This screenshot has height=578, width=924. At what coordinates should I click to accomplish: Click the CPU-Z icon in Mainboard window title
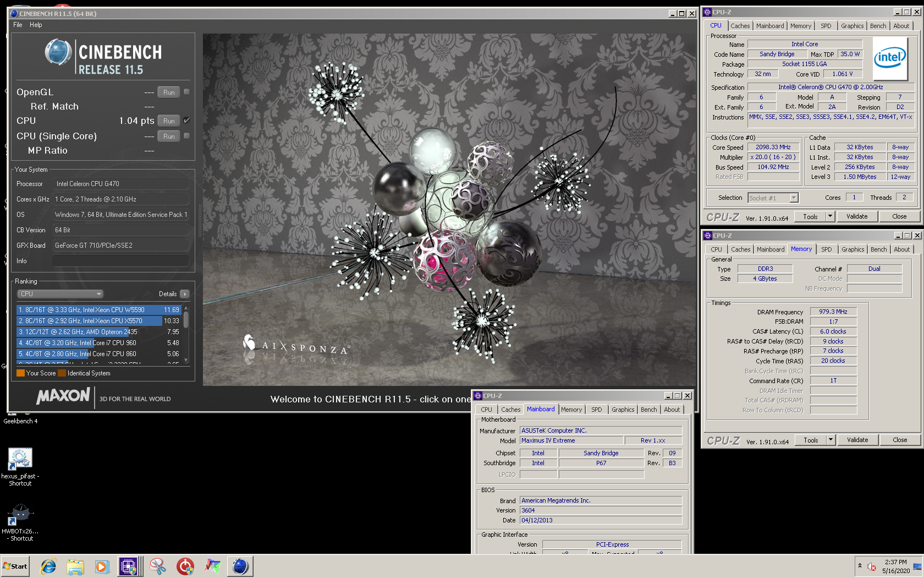coord(478,396)
